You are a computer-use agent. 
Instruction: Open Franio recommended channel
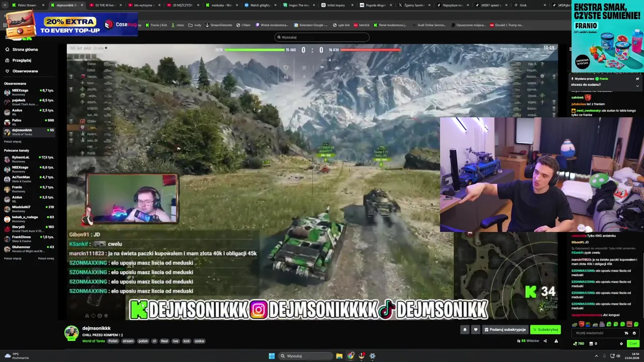29,189
